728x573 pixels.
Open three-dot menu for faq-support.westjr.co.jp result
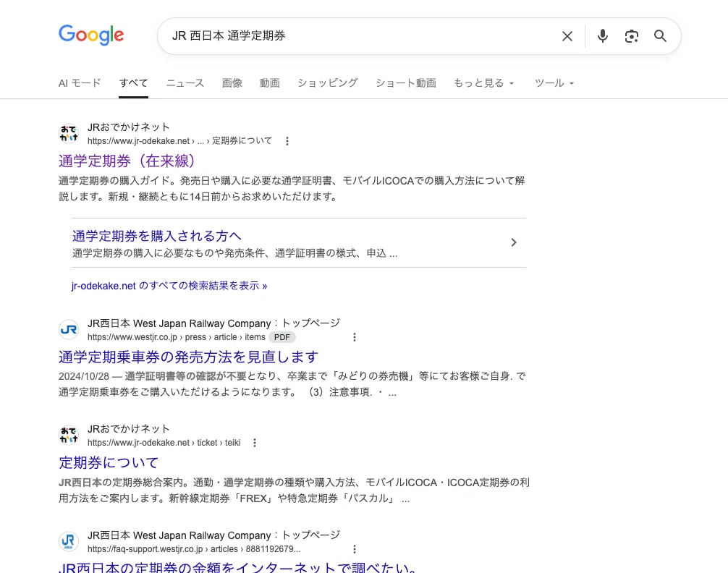(355, 549)
